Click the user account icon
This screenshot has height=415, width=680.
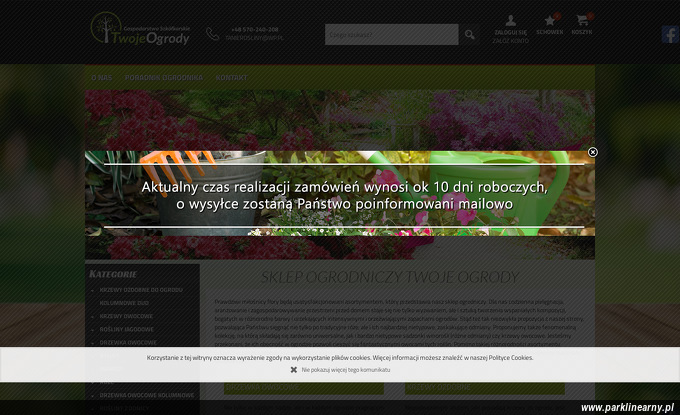[x=510, y=20]
